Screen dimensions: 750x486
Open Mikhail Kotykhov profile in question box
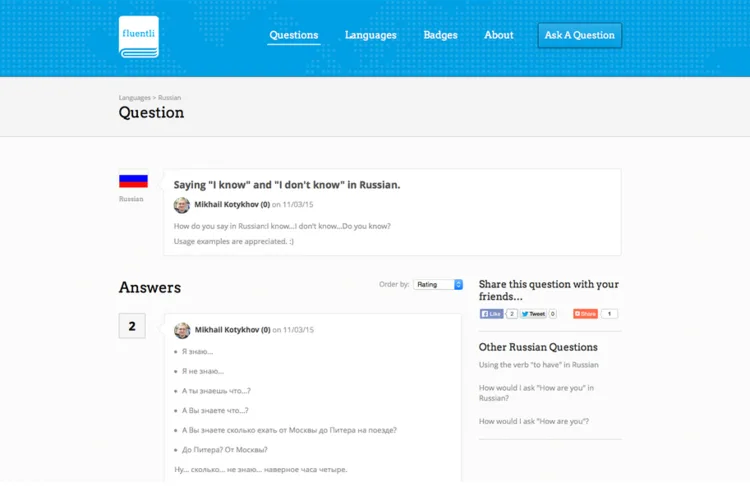pyautogui.click(x=232, y=204)
